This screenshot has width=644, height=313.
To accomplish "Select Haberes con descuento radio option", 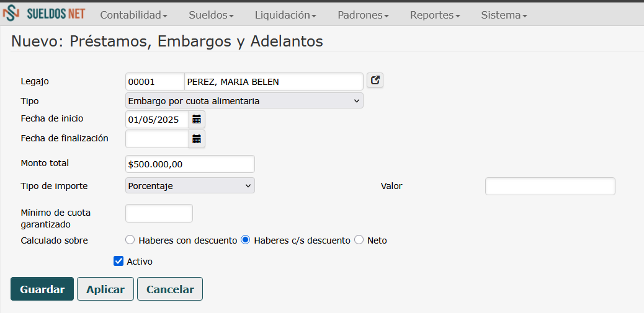I will [x=130, y=240].
